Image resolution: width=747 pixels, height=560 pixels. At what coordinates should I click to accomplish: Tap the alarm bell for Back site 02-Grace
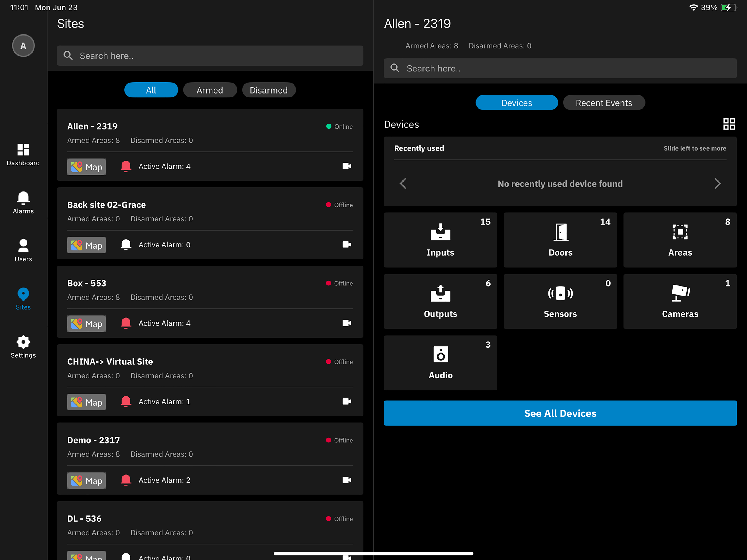click(126, 245)
